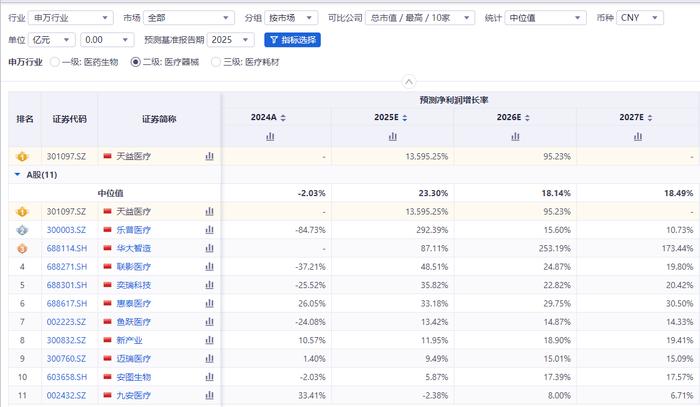Open chart icon under 2026E column

515,136
